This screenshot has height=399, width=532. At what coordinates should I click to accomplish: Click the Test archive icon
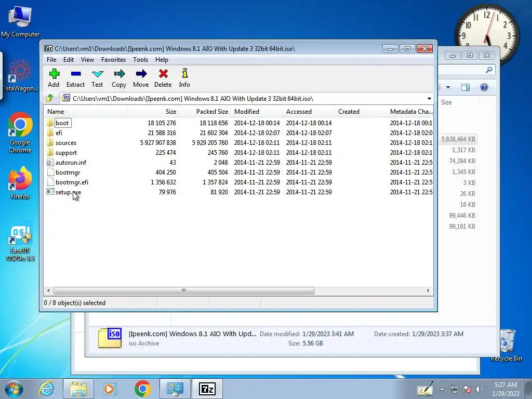tap(97, 74)
